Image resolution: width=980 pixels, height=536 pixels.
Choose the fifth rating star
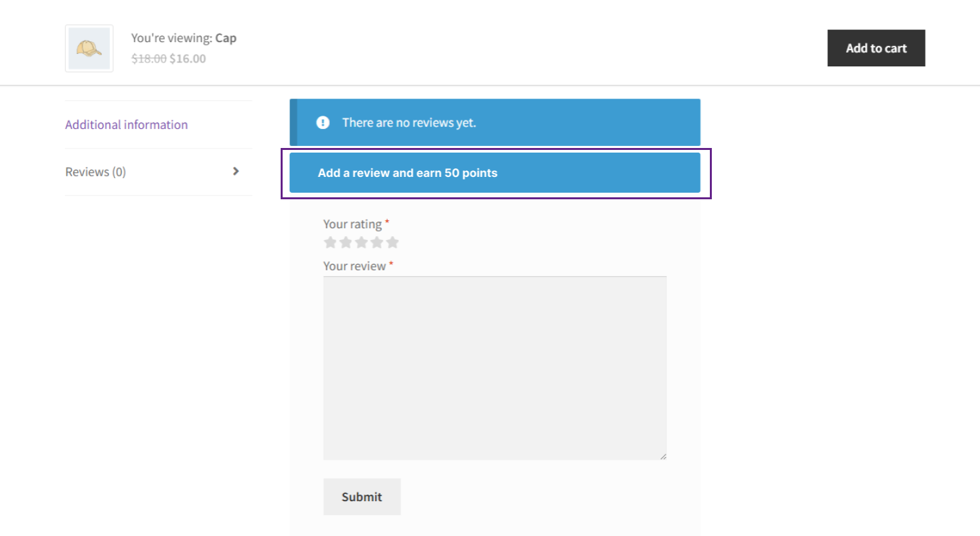(x=392, y=243)
